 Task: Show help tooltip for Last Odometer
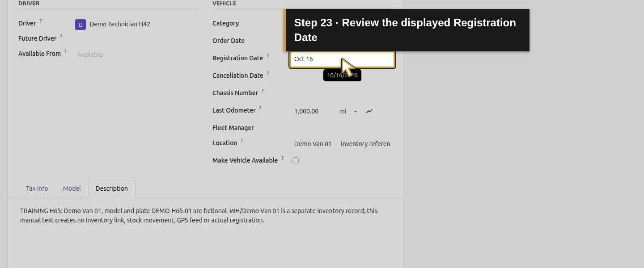(x=260, y=108)
